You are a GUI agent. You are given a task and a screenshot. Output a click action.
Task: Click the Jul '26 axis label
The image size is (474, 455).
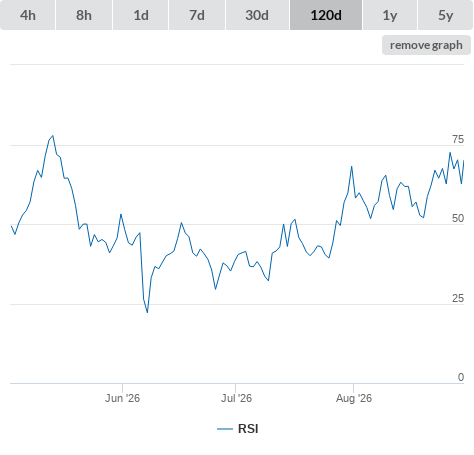point(236,398)
